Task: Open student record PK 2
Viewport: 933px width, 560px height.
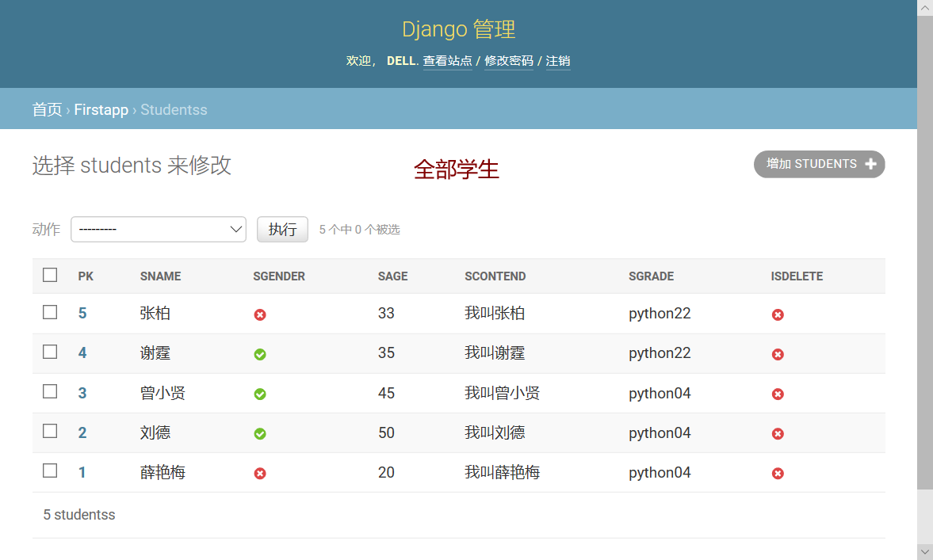Action: [82, 432]
